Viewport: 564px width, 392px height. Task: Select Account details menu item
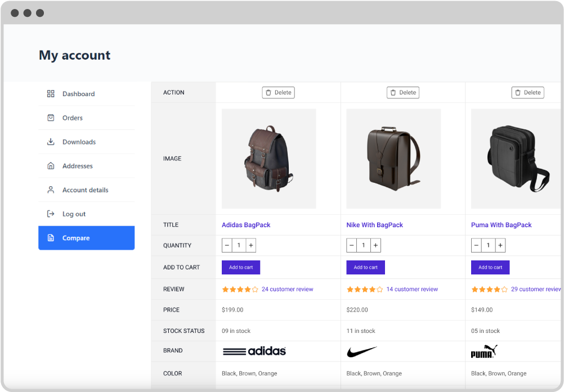pos(86,190)
